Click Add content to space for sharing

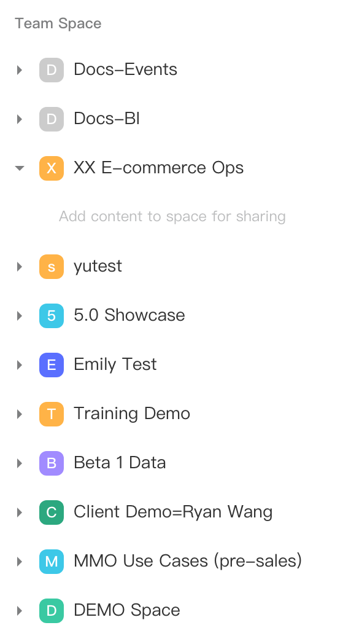tap(172, 216)
